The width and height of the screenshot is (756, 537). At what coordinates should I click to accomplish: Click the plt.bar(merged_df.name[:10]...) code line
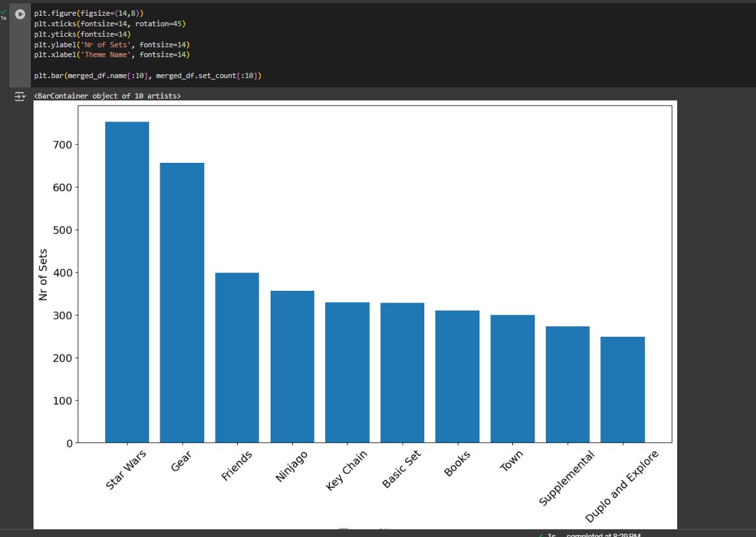click(x=148, y=75)
